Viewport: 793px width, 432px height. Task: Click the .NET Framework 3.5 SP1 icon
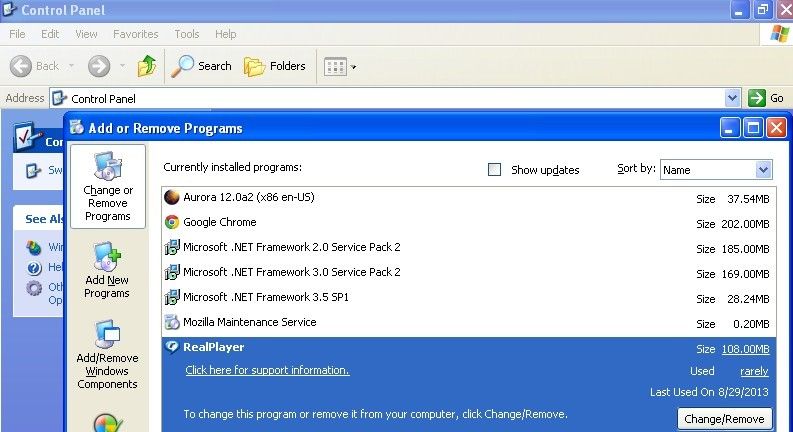(x=172, y=297)
